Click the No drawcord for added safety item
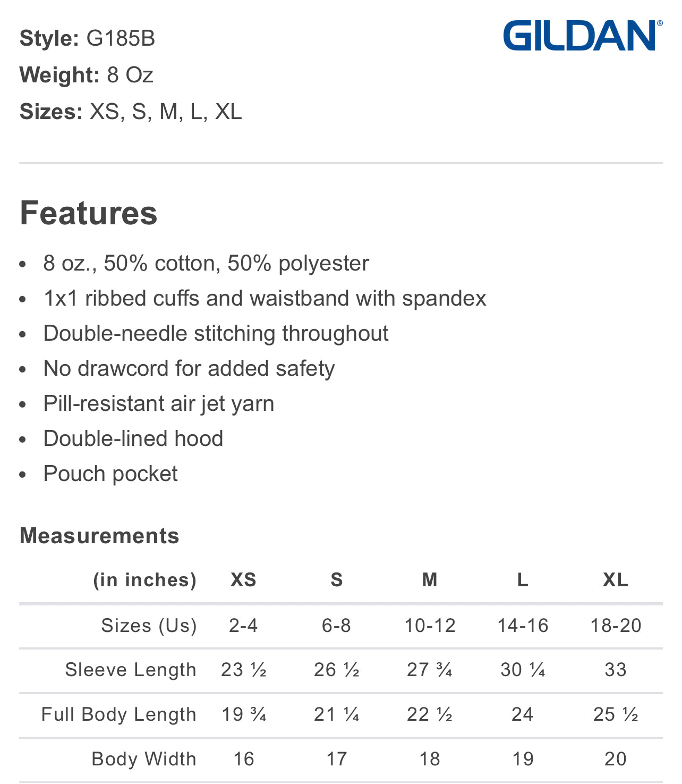Viewport: 682px width, 784px height. (x=189, y=368)
